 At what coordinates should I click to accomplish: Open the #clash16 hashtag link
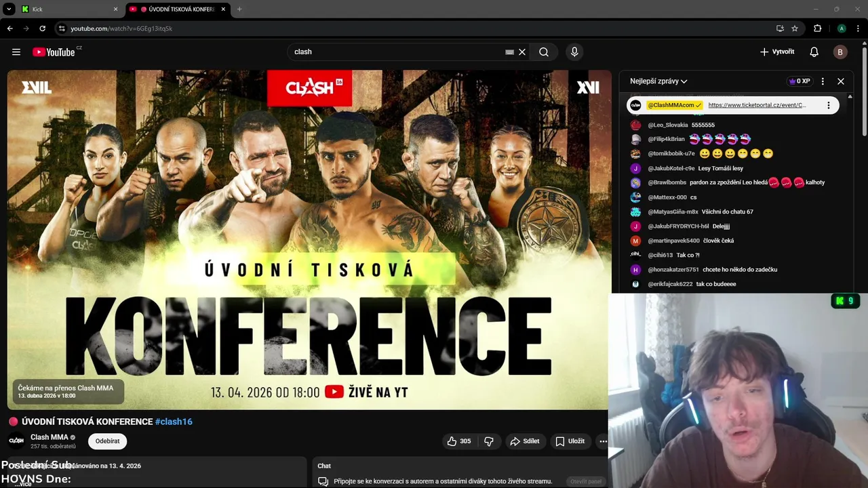[174, 422]
